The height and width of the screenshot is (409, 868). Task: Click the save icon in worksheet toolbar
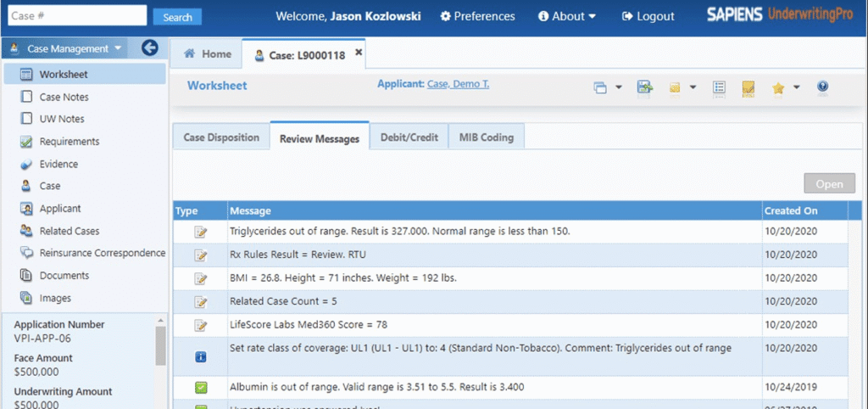click(645, 87)
